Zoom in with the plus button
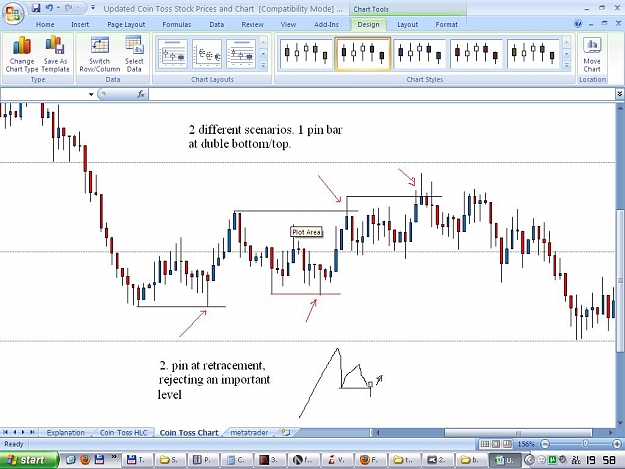This screenshot has height=469, width=625. (x=617, y=444)
